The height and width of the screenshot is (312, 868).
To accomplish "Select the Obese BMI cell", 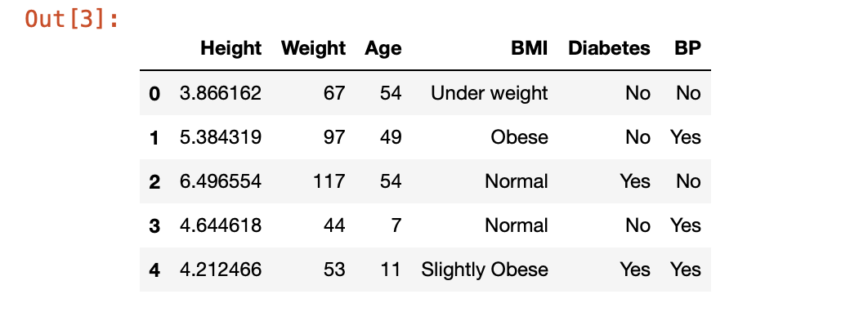I will point(519,137).
